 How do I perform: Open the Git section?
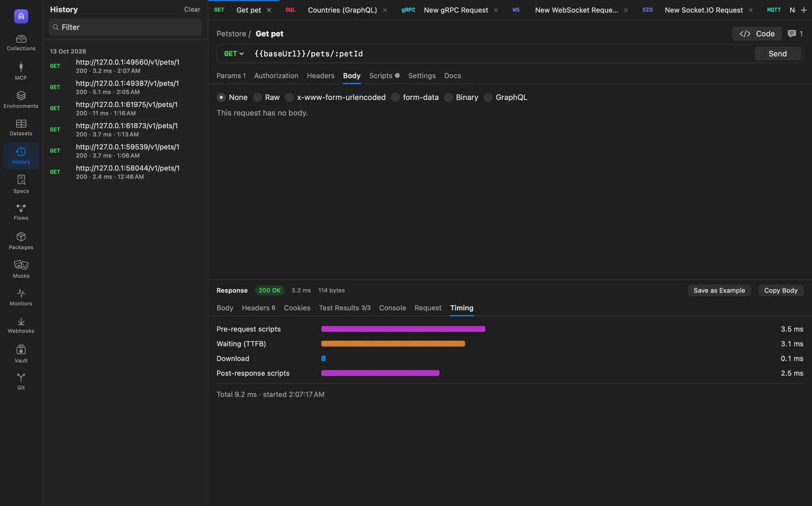[x=21, y=382]
